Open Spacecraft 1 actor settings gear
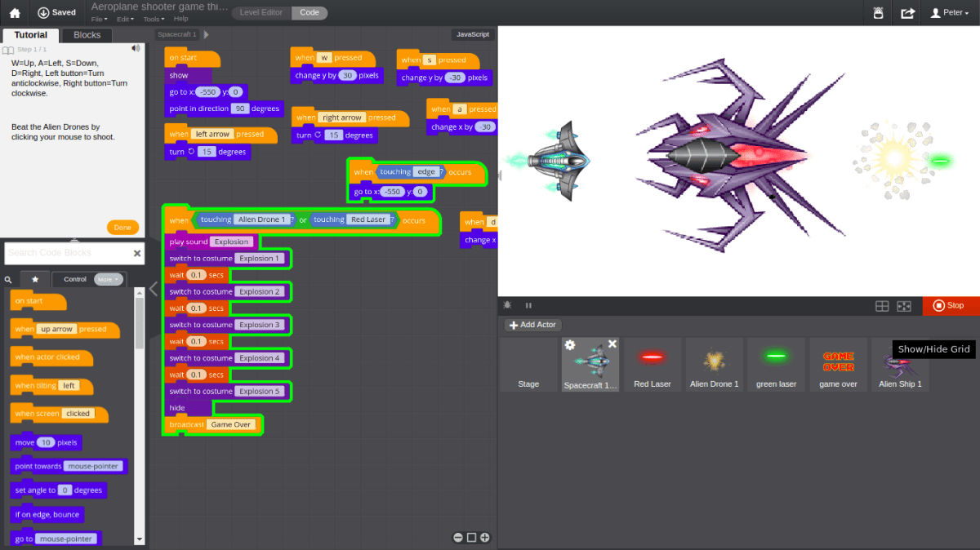The image size is (980, 550). coord(570,345)
